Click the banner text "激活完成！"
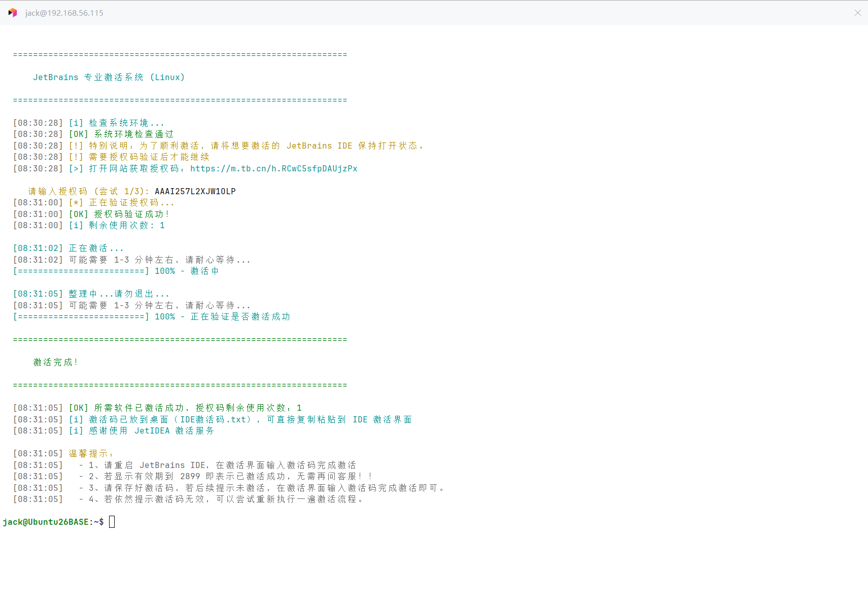Image resolution: width=868 pixels, height=612 pixels. (56, 362)
